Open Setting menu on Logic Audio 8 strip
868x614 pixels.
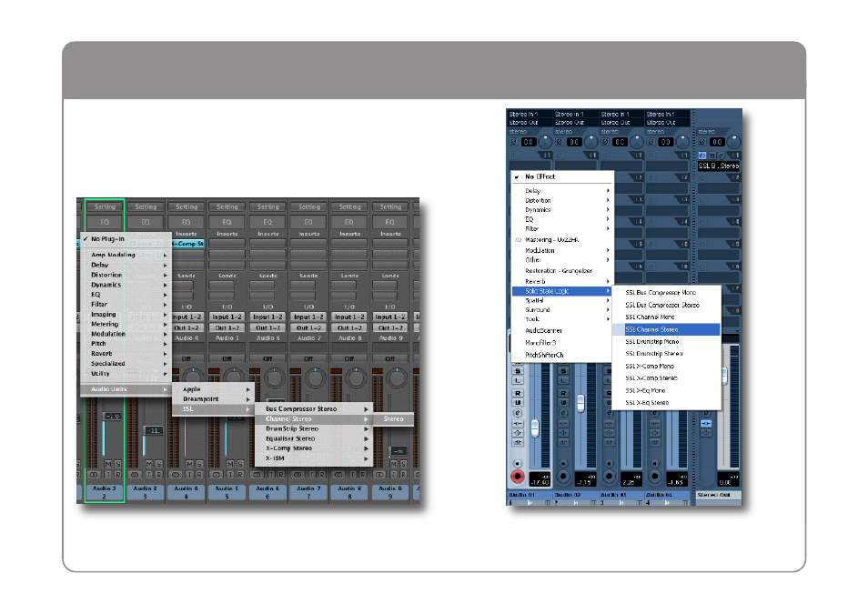[350, 207]
